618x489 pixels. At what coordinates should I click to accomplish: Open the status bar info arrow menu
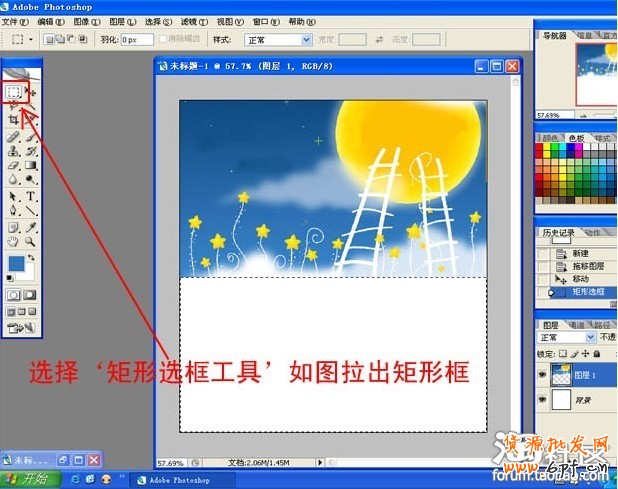[320, 462]
